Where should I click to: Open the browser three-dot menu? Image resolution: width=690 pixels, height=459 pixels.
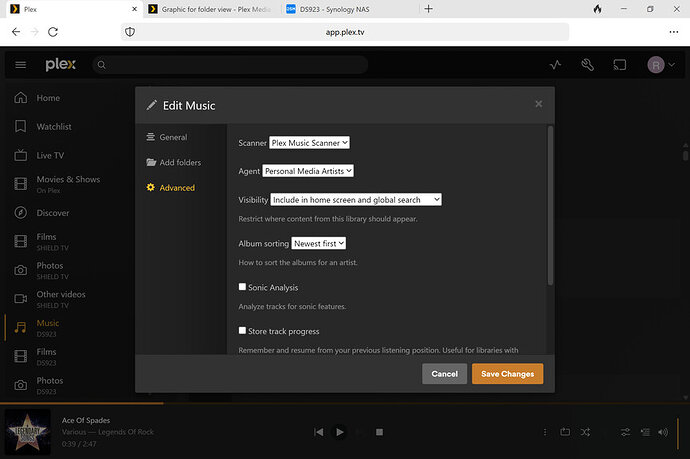[674, 32]
